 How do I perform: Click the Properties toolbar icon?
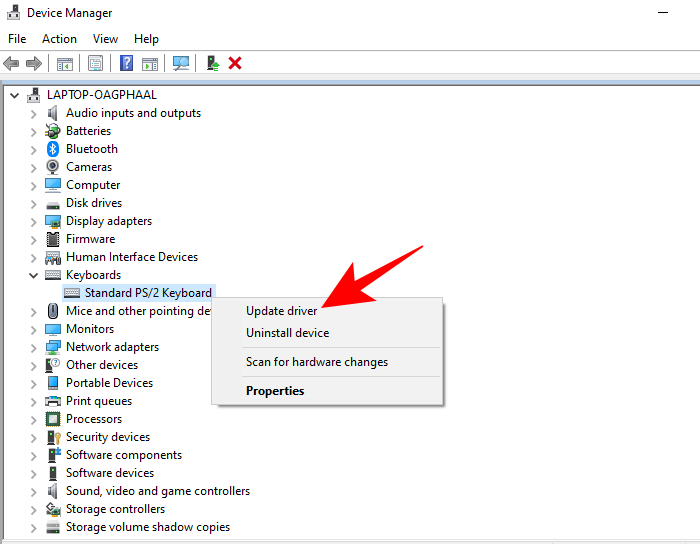(95, 63)
